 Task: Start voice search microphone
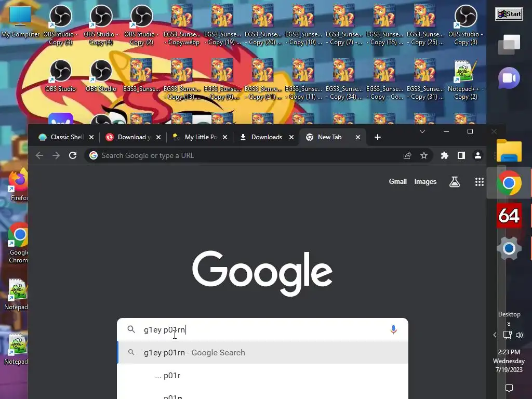(393, 329)
